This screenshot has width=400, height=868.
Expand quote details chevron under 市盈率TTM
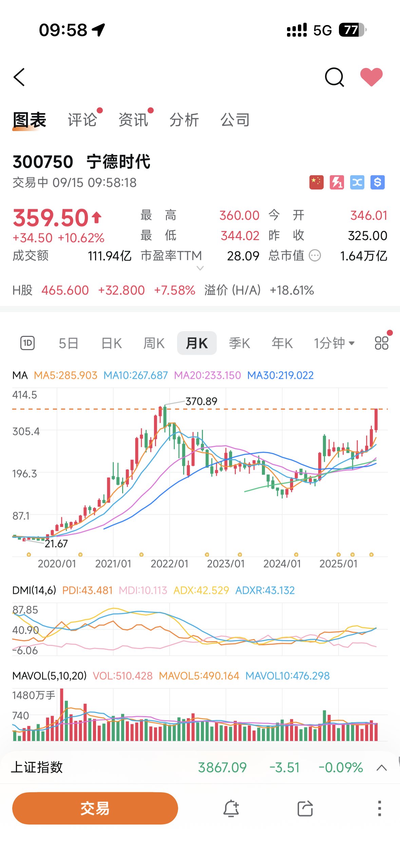(x=200, y=268)
